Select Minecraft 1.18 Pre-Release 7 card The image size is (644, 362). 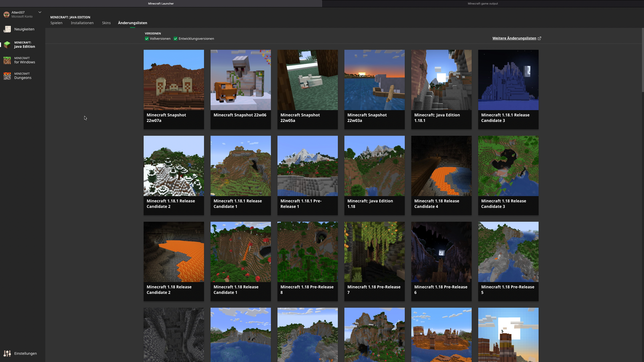click(x=374, y=261)
